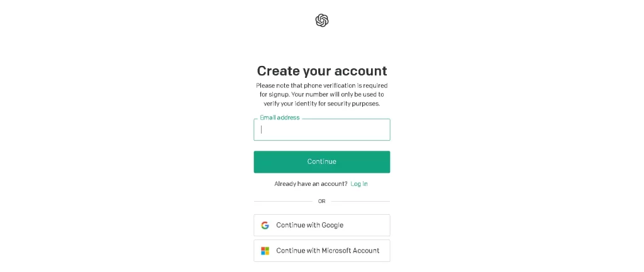Click the Continue with Google text label
The width and height of the screenshot is (644, 272).
point(309,225)
